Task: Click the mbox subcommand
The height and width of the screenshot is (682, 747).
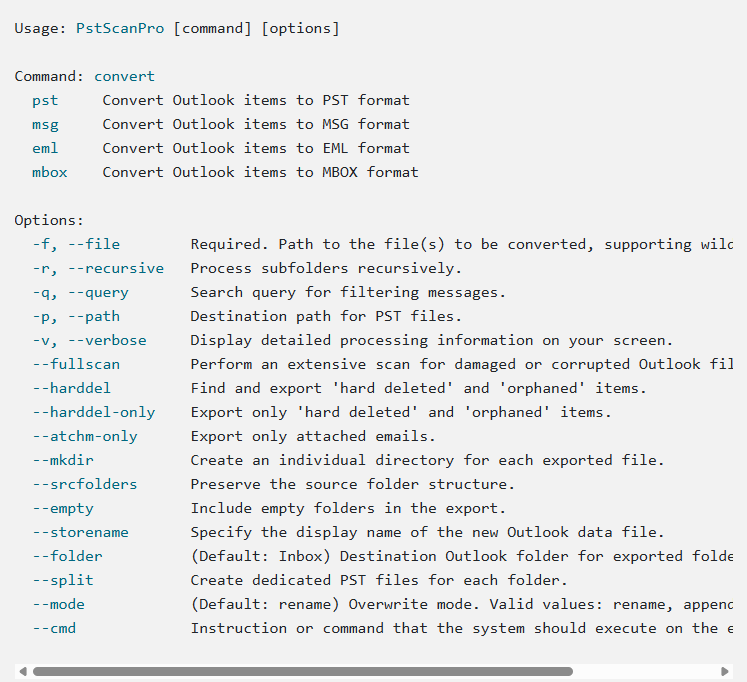Action: [x=49, y=172]
